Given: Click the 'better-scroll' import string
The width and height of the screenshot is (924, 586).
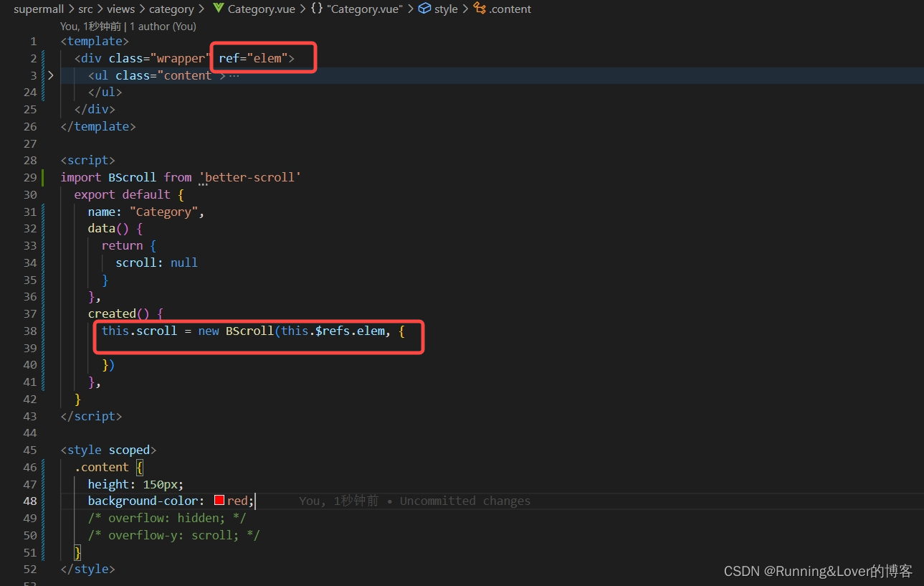Looking at the screenshot, I should (249, 177).
